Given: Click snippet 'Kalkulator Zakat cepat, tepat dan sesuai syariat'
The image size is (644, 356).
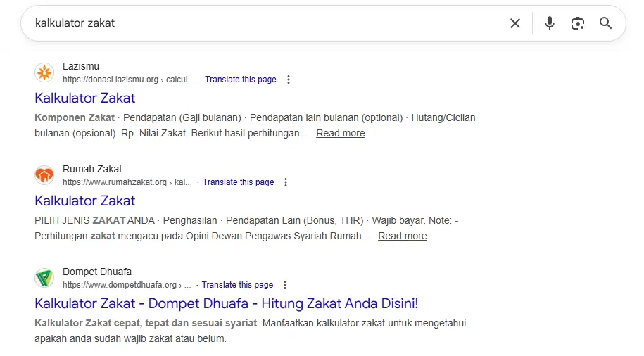Looking at the screenshot, I should click(146, 323).
